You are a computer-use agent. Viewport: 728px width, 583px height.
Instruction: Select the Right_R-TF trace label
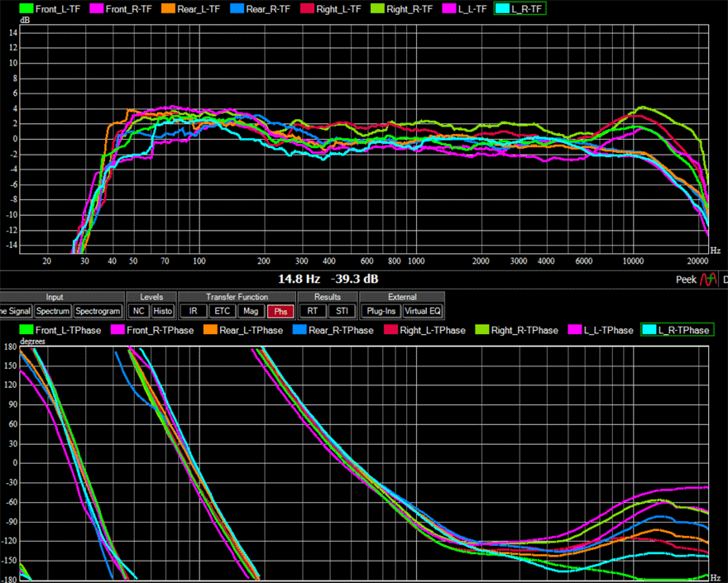click(409, 9)
